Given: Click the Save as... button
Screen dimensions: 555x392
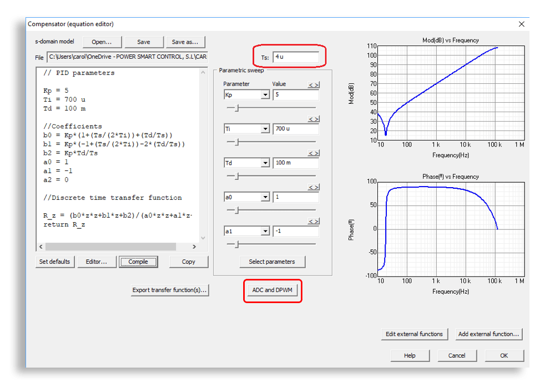Looking at the screenshot, I should click(x=185, y=42).
